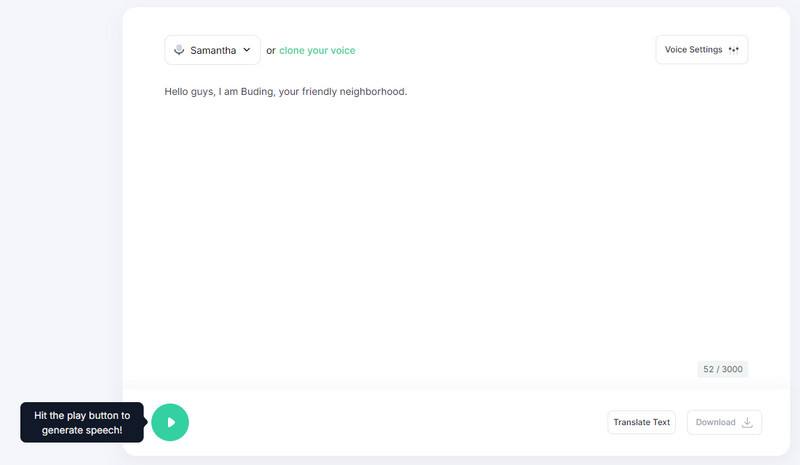
Task: Click the Translate Text button
Action: point(641,422)
